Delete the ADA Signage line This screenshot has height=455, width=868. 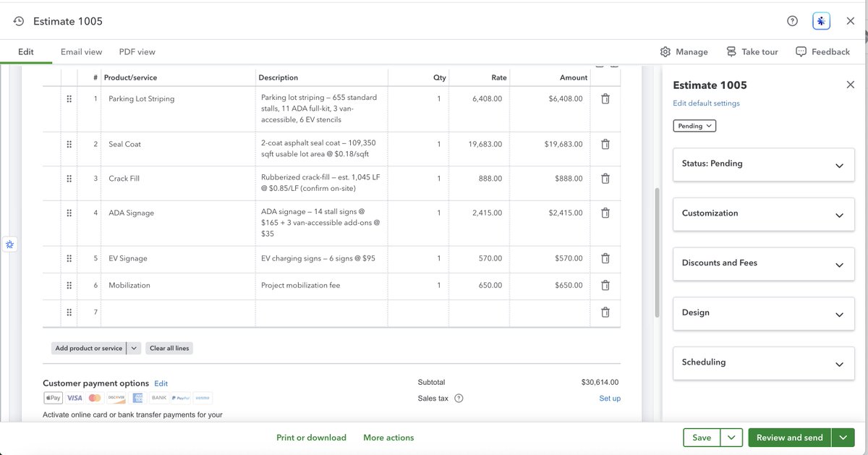pos(605,213)
